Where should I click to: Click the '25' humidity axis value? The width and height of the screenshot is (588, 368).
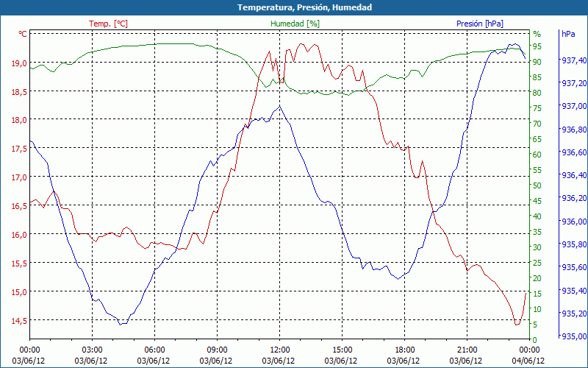(x=537, y=263)
